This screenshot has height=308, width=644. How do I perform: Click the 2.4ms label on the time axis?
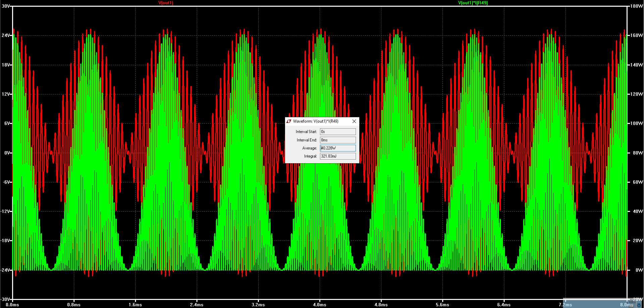click(x=197, y=305)
